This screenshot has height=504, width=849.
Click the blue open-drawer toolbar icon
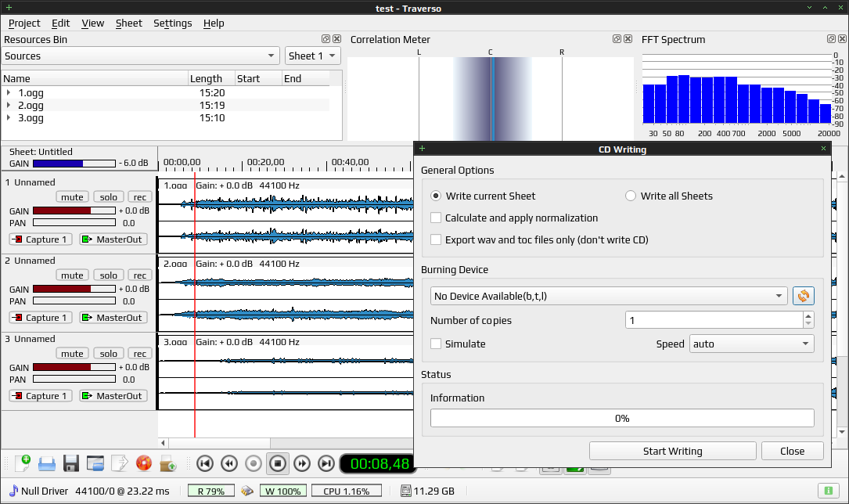47,463
